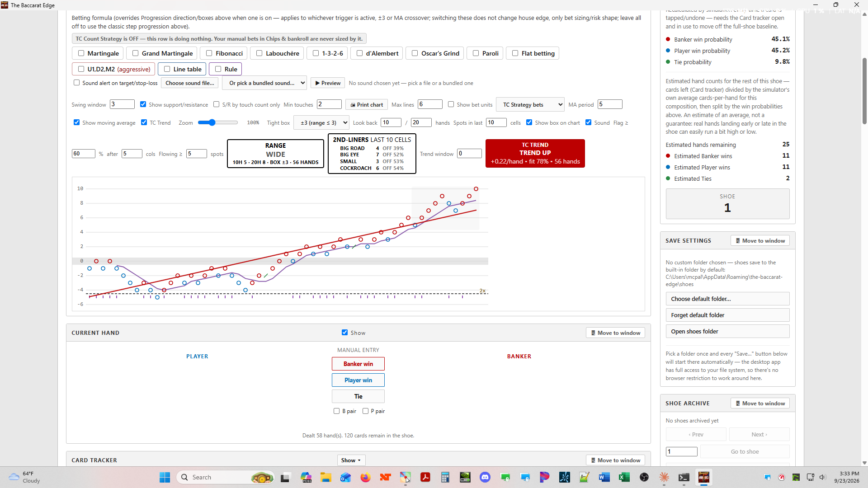
Task: Preview the selected sound
Action: pos(328,83)
